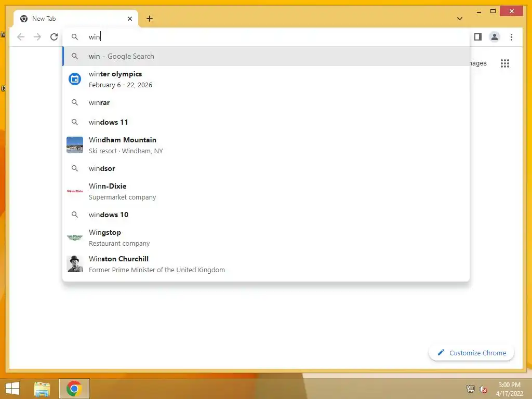
Task: Click the browser back arrow
Action: click(x=21, y=37)
